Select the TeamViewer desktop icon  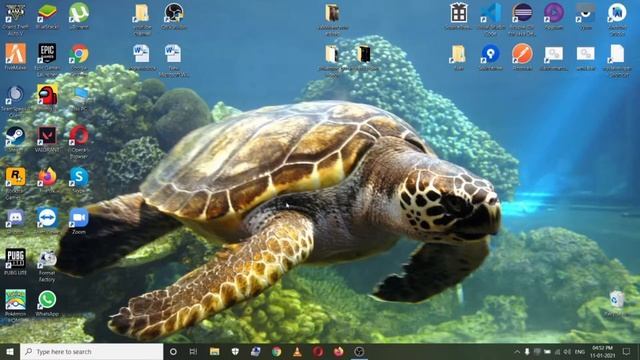click(x=47, y=220)
